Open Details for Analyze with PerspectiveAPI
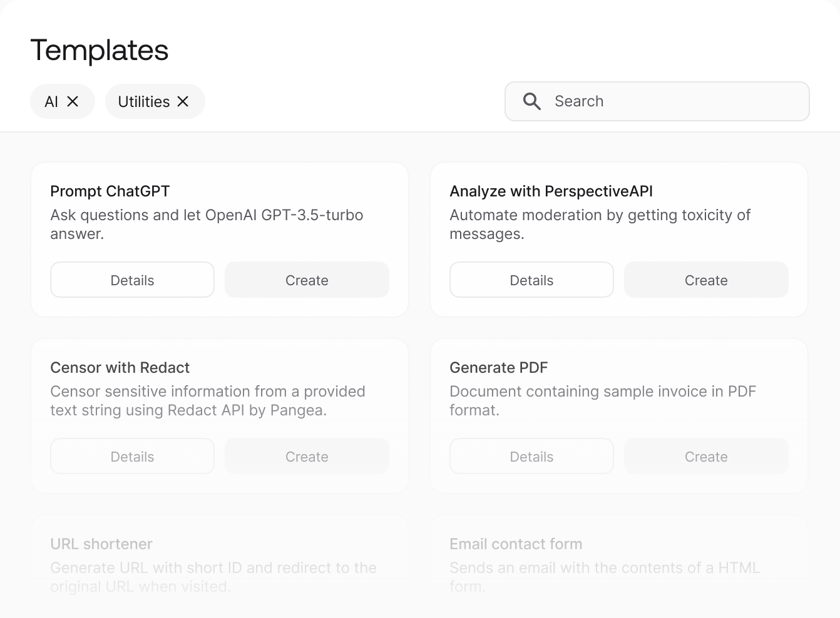The image size is (840, 618). (531, 280)
